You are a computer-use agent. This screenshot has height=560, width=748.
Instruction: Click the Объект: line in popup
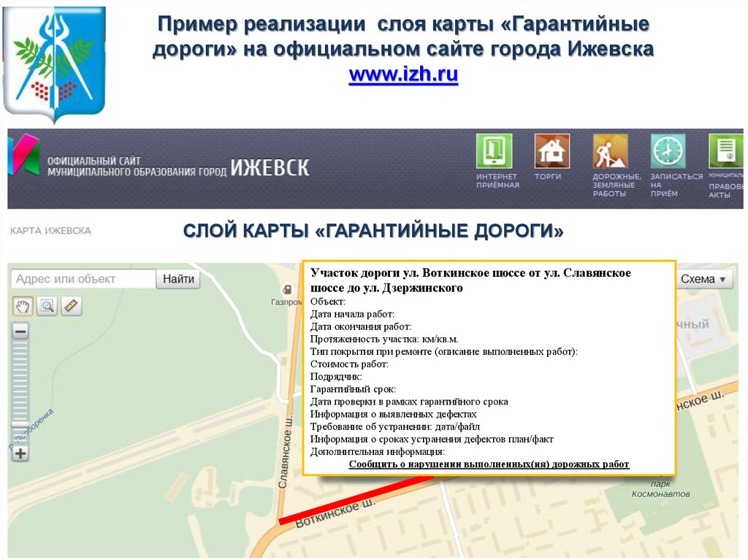click(328, 302)
